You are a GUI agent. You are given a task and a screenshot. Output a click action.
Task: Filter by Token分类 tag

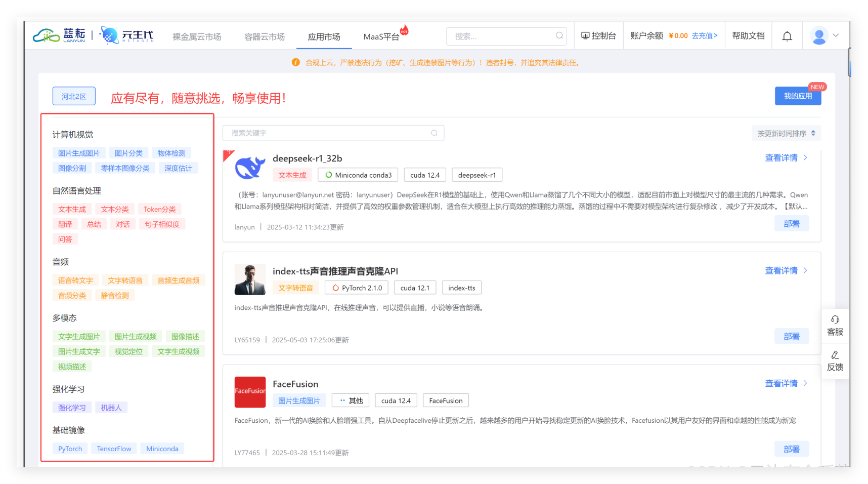160,209
